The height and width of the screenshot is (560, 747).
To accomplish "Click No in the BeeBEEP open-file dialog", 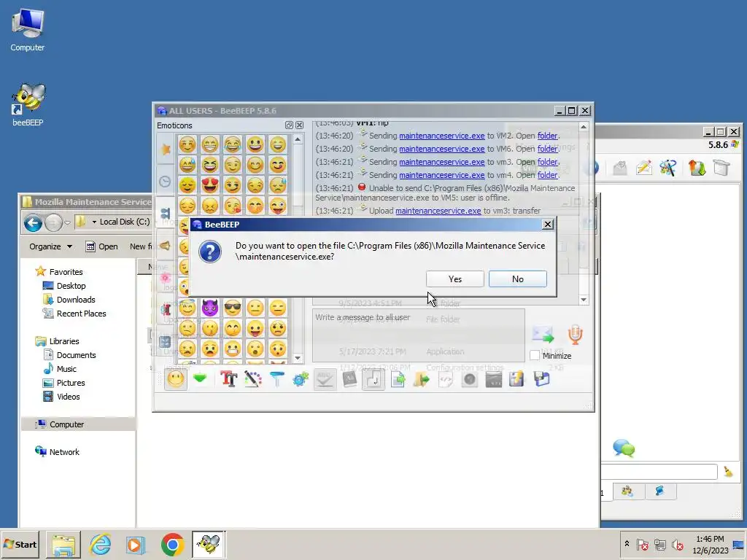I will pyautogui.click(x=517, y=279).
